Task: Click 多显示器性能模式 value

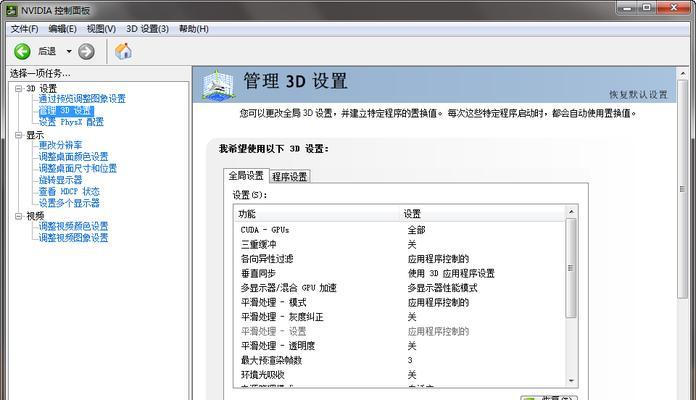Action: (442, 288)
